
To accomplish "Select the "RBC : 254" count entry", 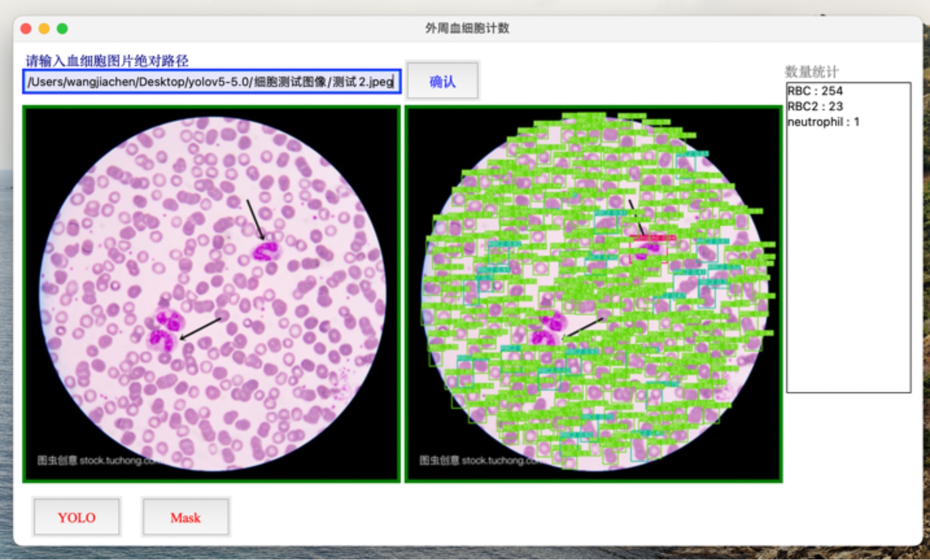I will pyautogui.click(x=815, y=91).
